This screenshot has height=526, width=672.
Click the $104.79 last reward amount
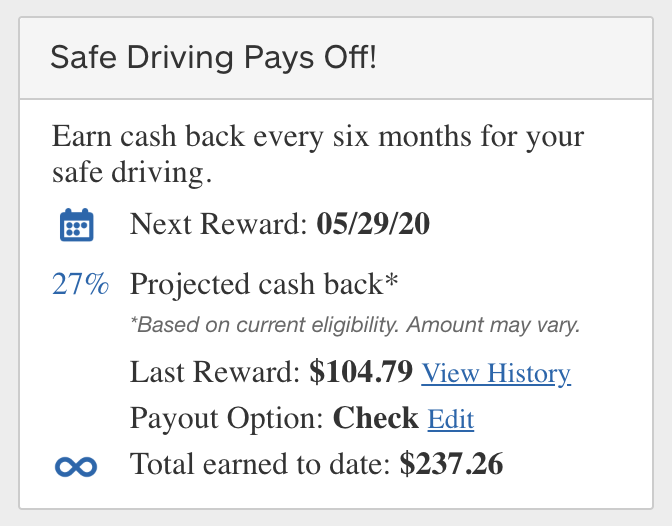pyautogui.click(x=361, y=373)
